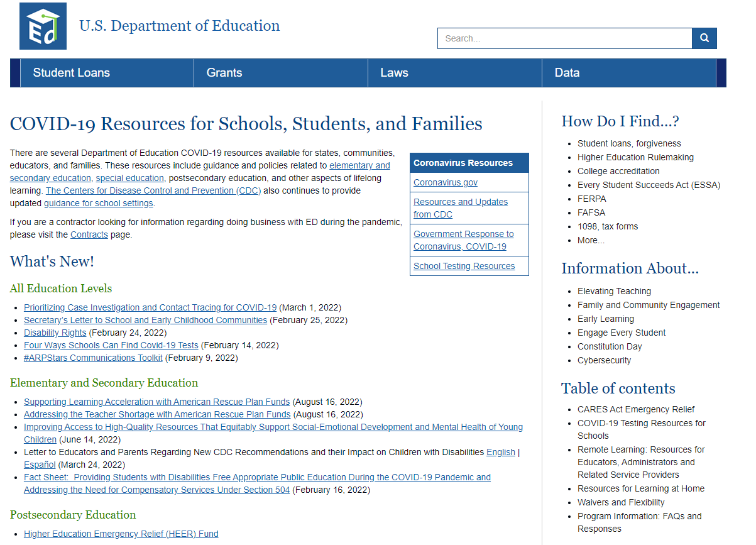Screen dimensions: 756x545
Task: Jump to Remote Learning Resources section
Action: pos(641,462)
